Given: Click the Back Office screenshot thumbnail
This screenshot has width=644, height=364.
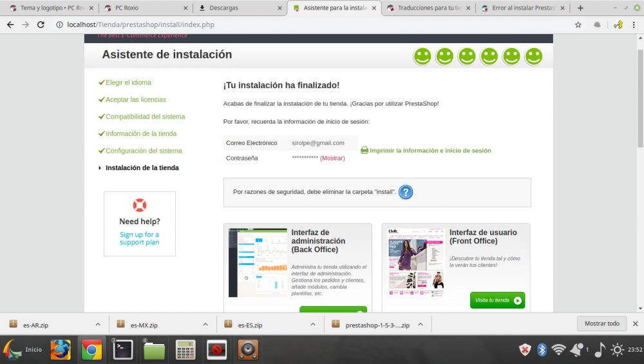Looking at the screenshot, I should click(x=258, y=263).
